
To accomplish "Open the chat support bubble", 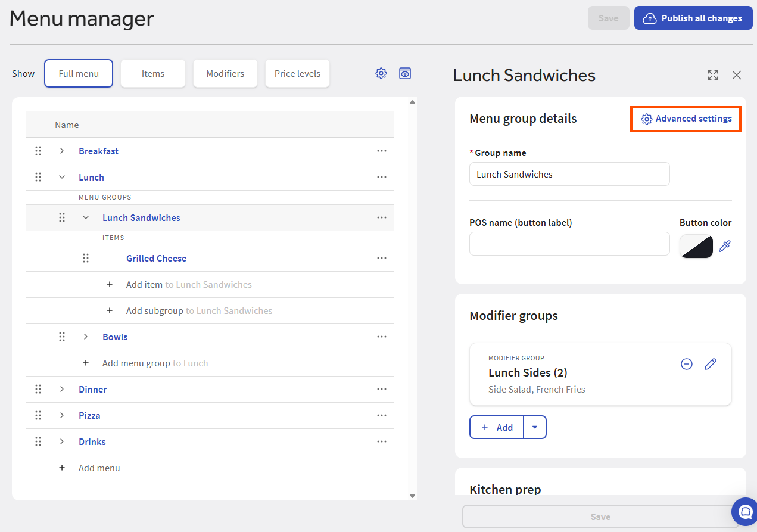I will click(744, 511).
